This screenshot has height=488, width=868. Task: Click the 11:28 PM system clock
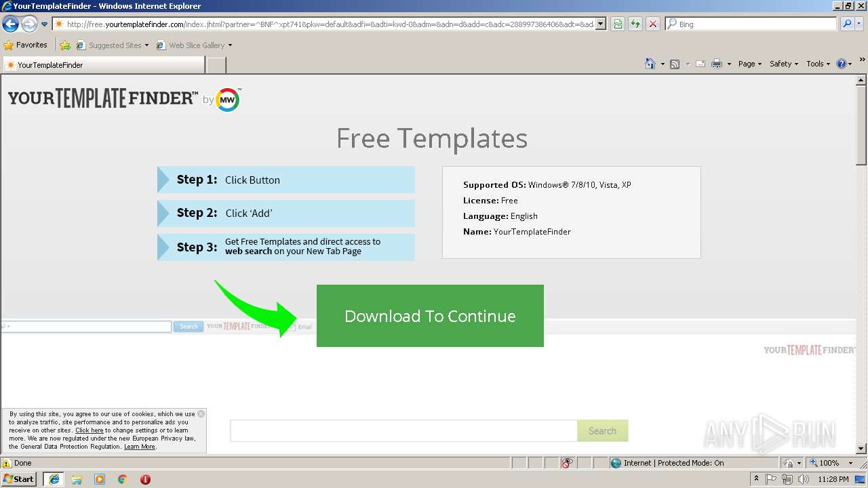click(x=833, y=479)
